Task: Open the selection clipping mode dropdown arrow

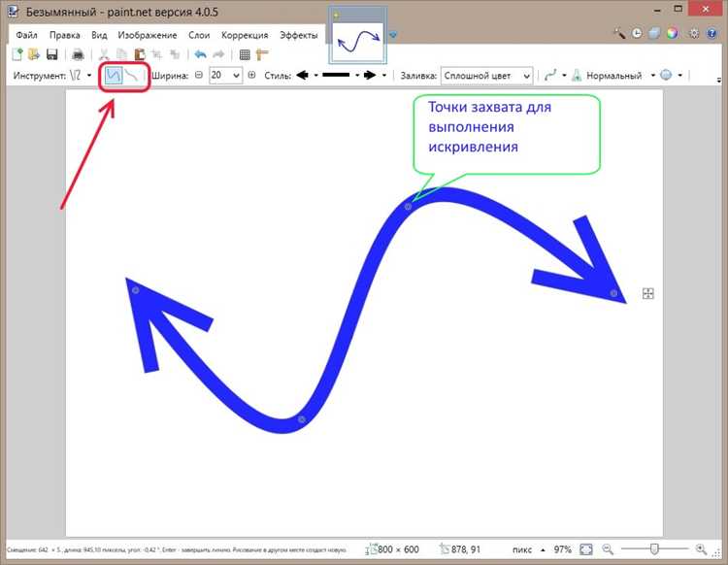Action: click(x=679, y=75)
